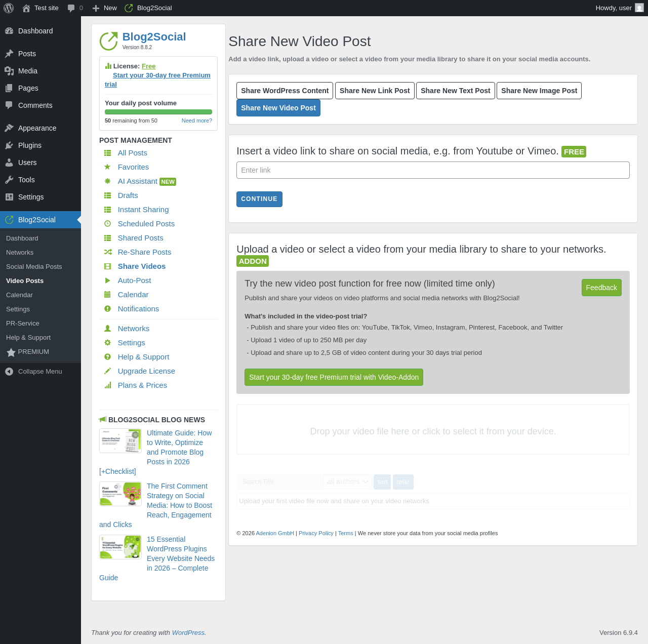The image size is (648, 644).
Task: Click the clock icon beside Scheduled Posts
Action: pos(107,224)
